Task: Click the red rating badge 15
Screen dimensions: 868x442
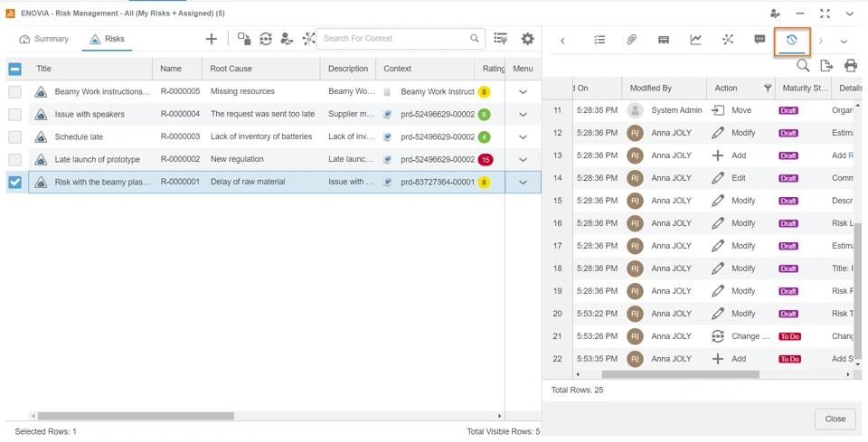Action: coord(485,160)
